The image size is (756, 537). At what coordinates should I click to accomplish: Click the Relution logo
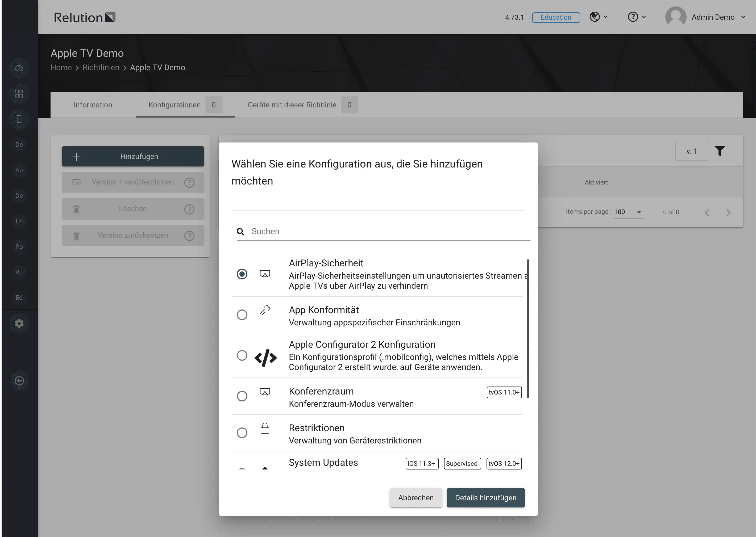pos(84,17)
